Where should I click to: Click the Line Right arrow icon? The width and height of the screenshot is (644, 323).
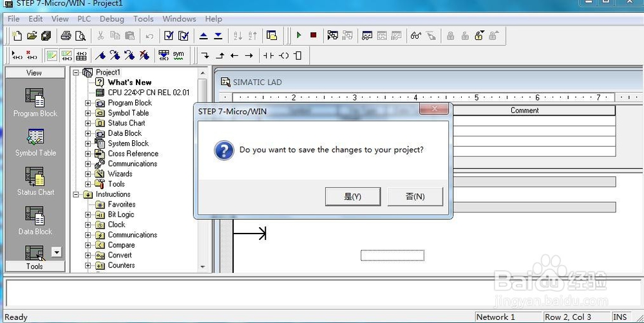(249, 55)
